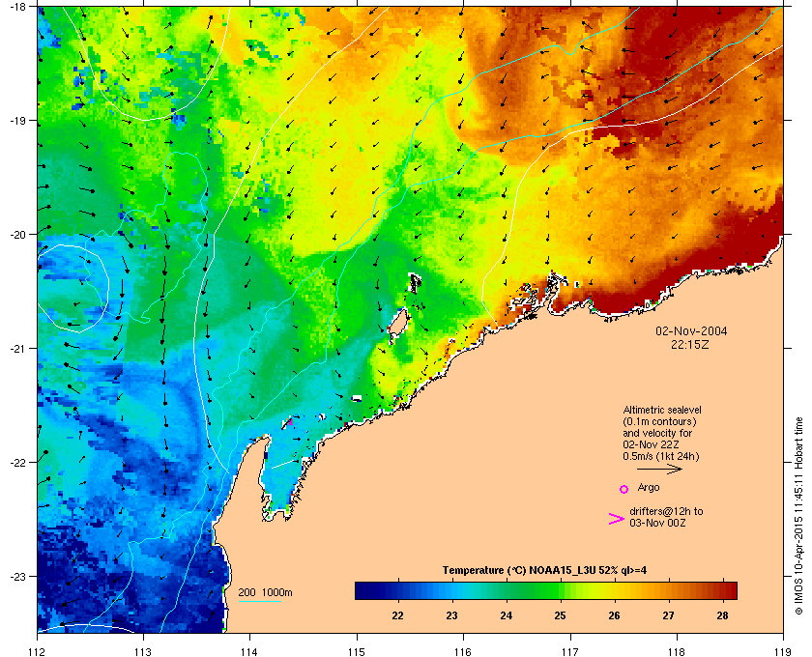Click the dark red 28°C end of colorbar

tap(729, 590)
